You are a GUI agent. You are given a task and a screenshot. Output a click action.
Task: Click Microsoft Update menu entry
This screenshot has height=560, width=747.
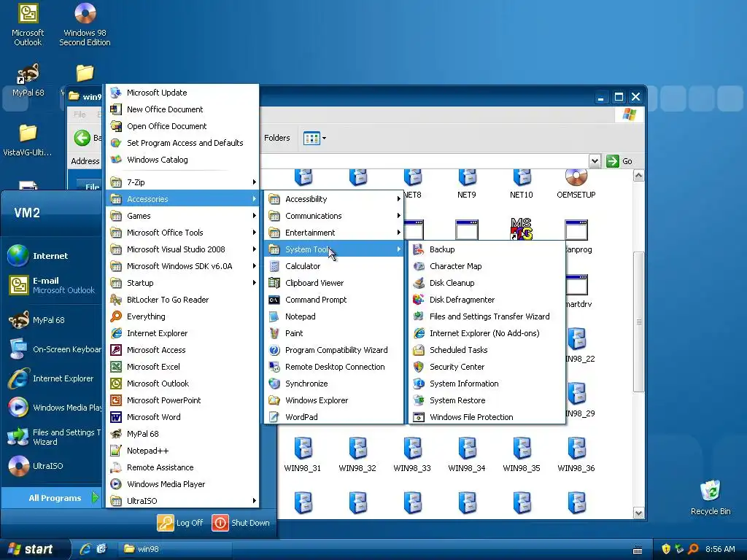pos(182,93)
